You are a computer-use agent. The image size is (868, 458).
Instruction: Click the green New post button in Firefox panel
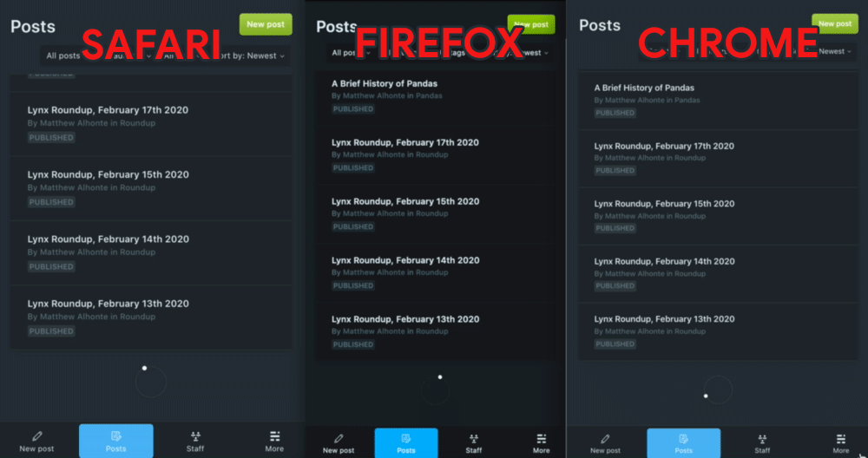pyautogui.click(x=531, y=24)
